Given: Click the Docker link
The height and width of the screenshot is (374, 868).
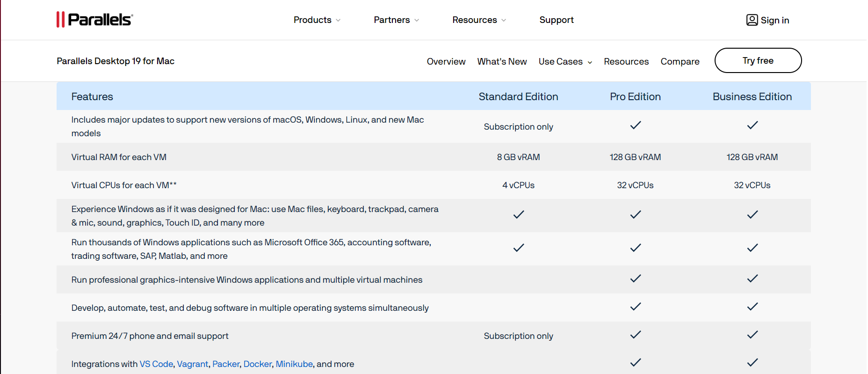Looking at the screenshot, I should [257, 364].
